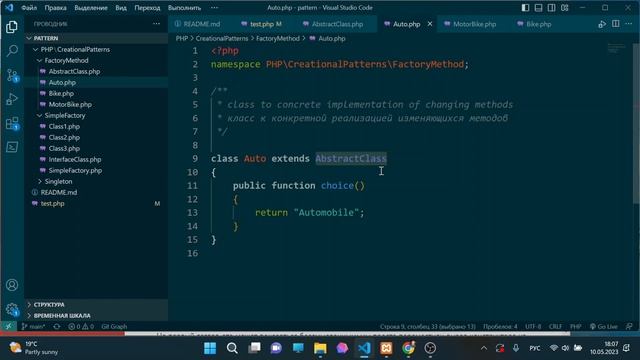
Task: Open the Accounts menu icon
Action: click(12, 285)
